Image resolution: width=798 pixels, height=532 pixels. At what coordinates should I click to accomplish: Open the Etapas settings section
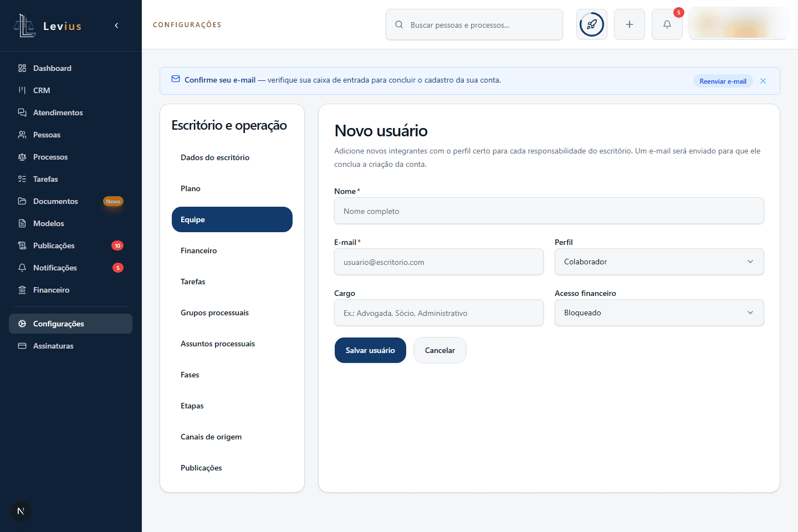click(x=232, y=406)
